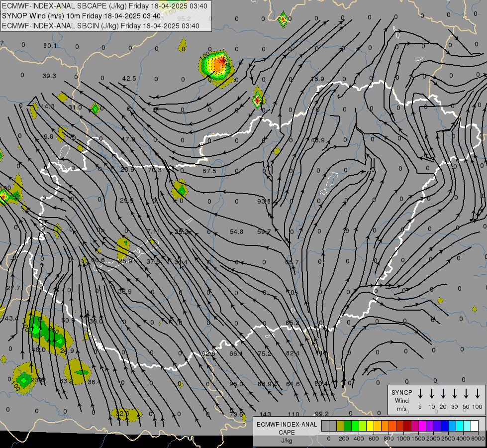Viewport: 487px width, 448px height.
Task: Click the 5 m/s wind arrow in the legend
Action: coord(420,394)
